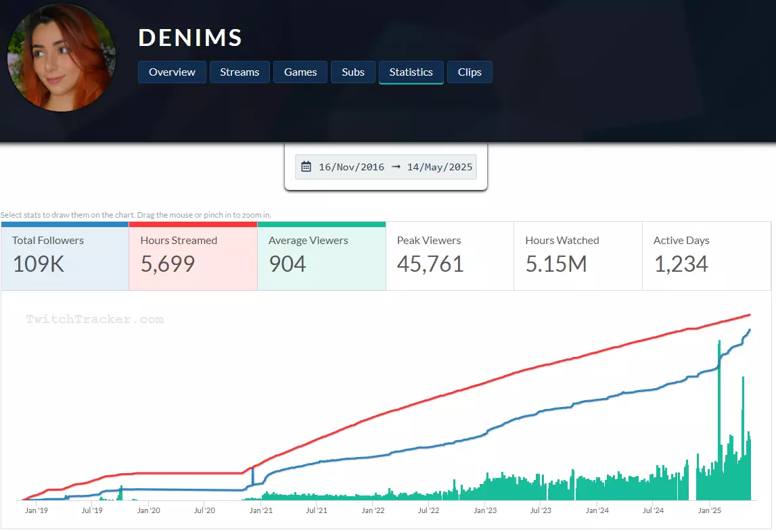Open the Overview tab
This screenshot has height=532, width=776.
click(x=172, y=72)
